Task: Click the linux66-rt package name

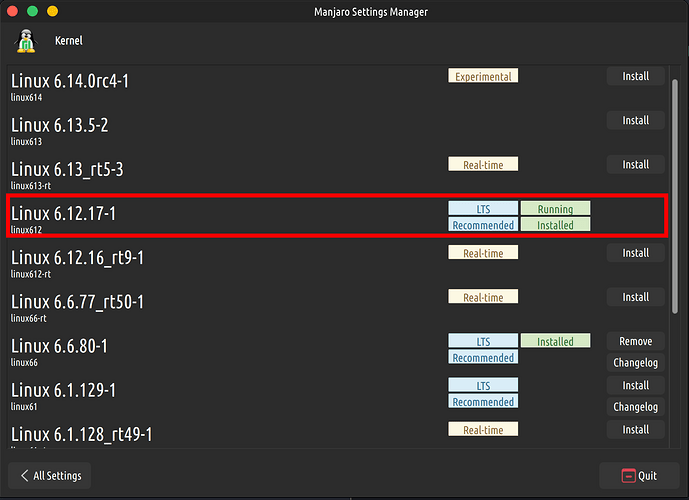Action: (29, 318)
